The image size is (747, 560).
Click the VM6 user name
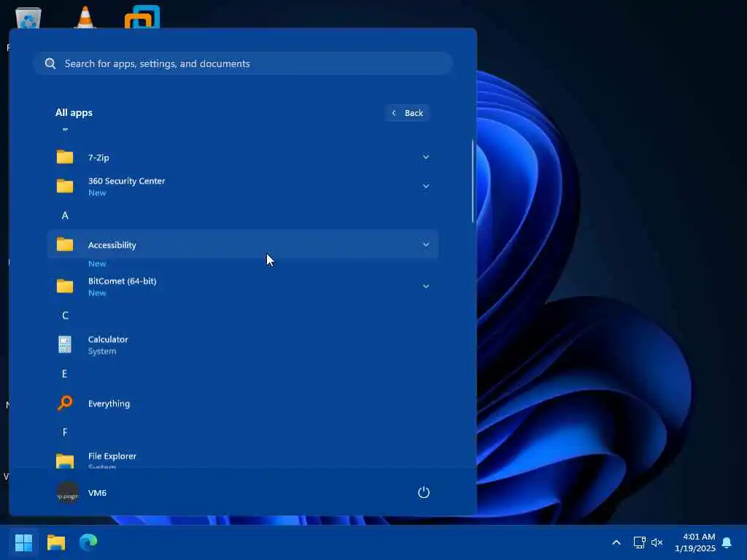click(x=97, y=493)
